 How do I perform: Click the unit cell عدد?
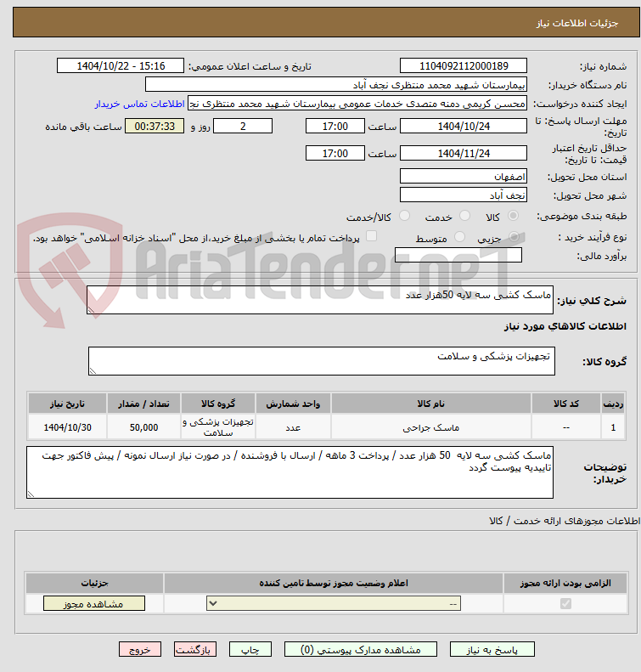(x=293, y=427)
